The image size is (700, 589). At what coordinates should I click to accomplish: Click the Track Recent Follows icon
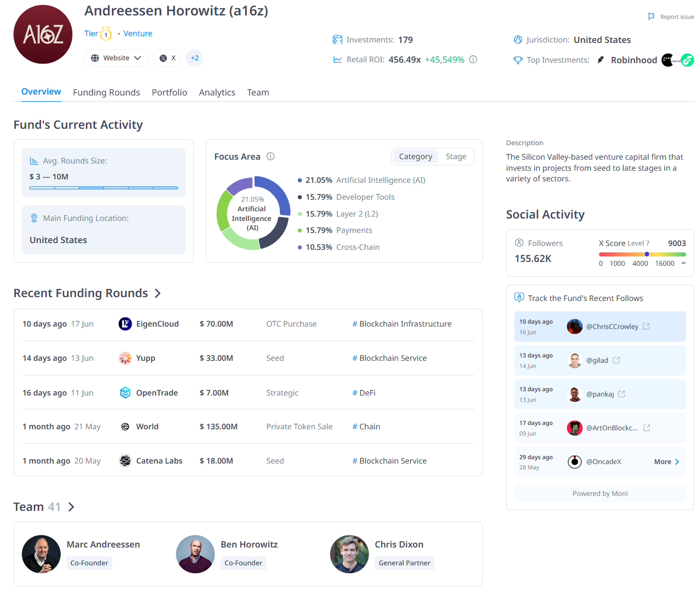[519, 298]
